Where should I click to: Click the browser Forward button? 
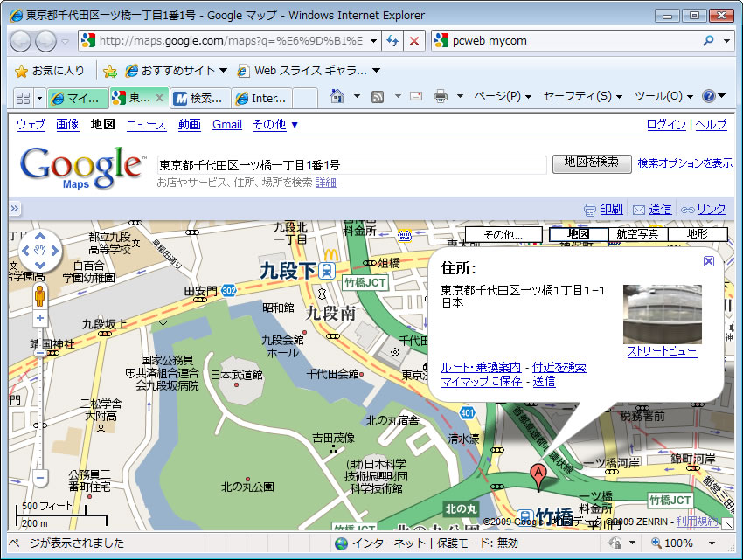point(46,41)
